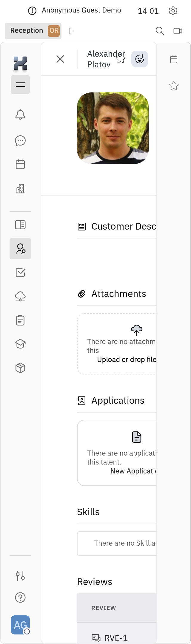Open the Drive cloud icon
Screen dimensions: 191x644
pyautogui.click(x=20, y=296)
